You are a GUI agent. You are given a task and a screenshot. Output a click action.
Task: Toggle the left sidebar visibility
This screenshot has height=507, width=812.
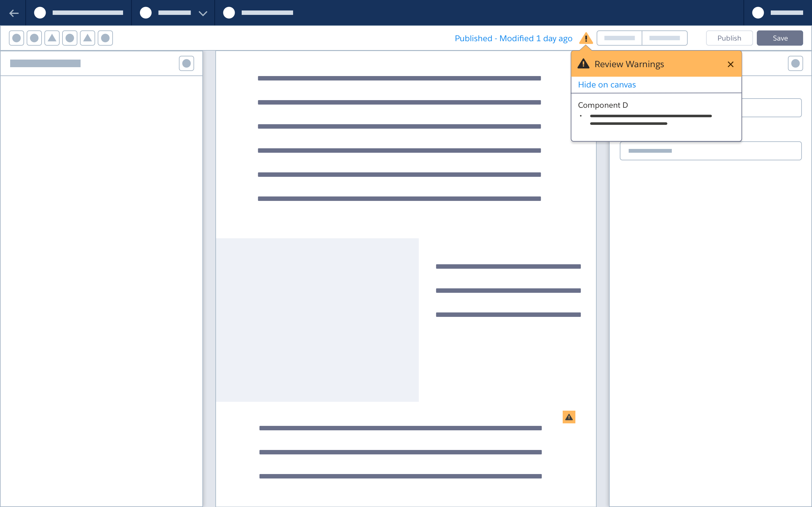[187, 63]
